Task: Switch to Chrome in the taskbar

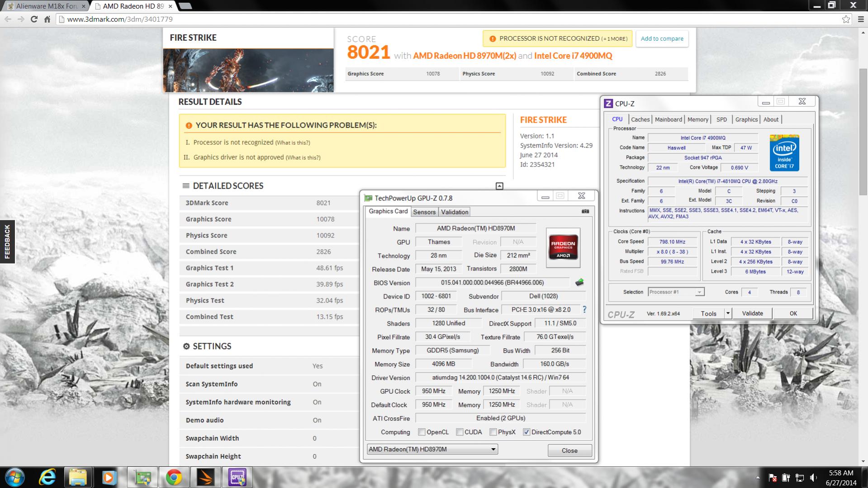Action: pyautogui.click(x=174, y=478)
